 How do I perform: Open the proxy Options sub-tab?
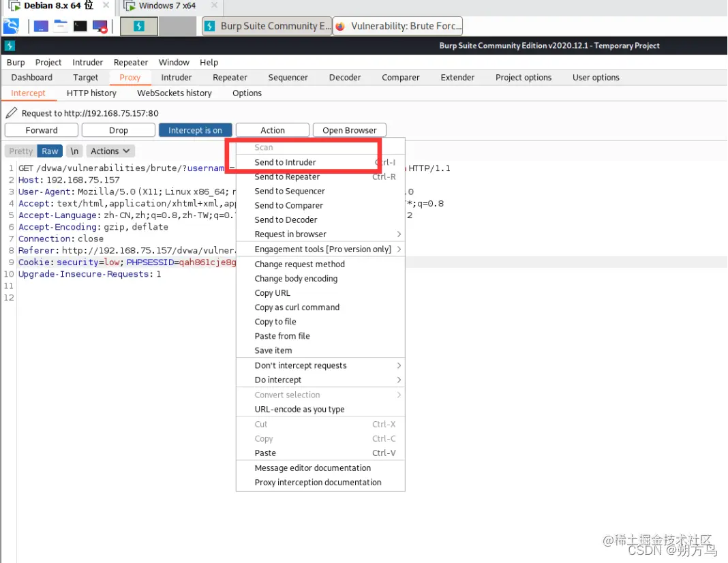pos(247,93)
